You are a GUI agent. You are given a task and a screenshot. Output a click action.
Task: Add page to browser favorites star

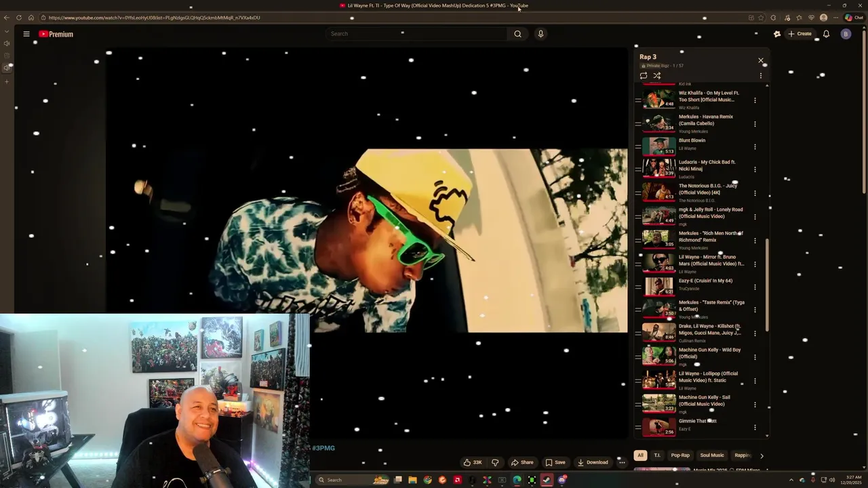761,18
